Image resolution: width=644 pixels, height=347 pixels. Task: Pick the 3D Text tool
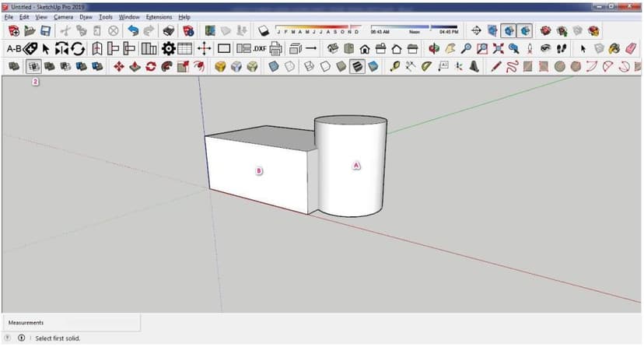[474, 66]
